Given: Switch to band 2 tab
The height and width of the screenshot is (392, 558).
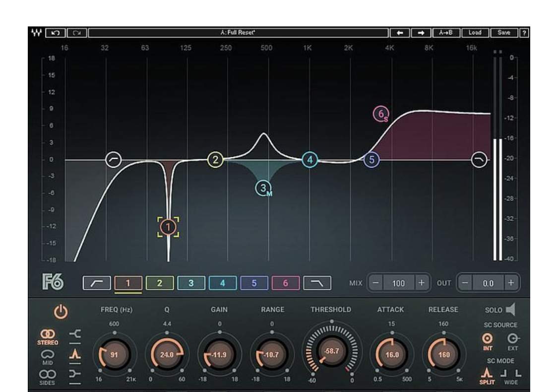Looking at the screenshot, I should point(159,283).
